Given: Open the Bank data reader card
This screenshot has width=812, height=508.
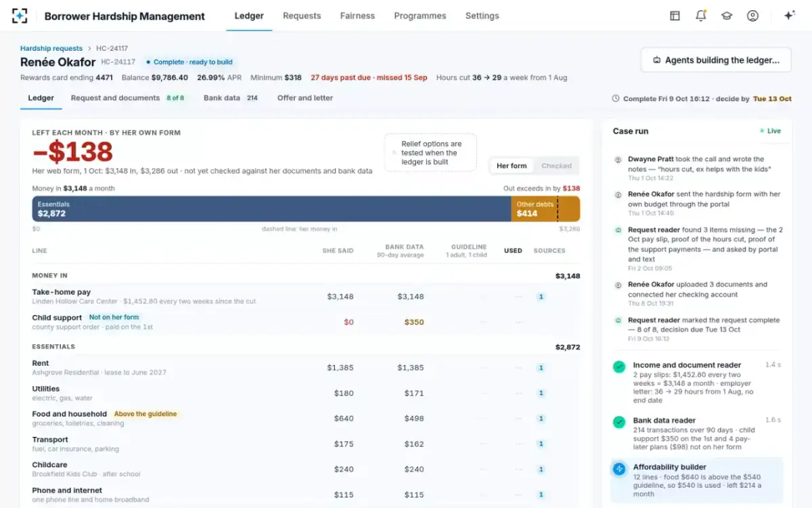Looking at the screenshot, I should (x=696, y=433).
